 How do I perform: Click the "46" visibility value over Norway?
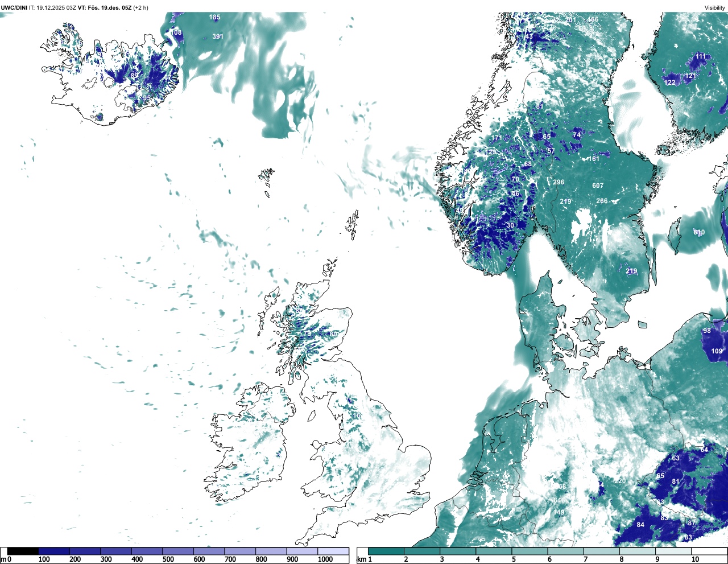[516, 194]
